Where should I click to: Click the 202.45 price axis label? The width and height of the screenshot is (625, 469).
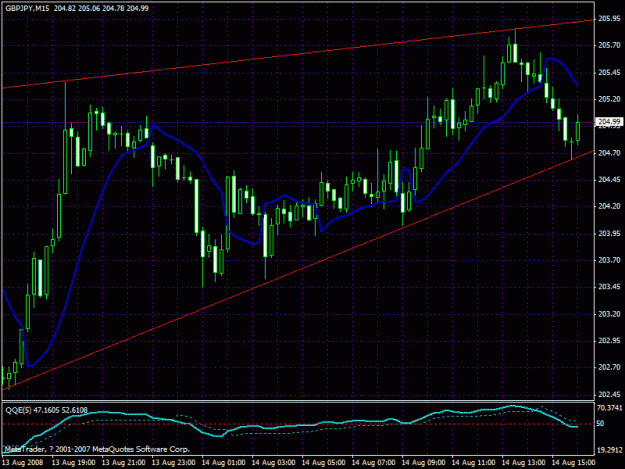coord(609,394)
